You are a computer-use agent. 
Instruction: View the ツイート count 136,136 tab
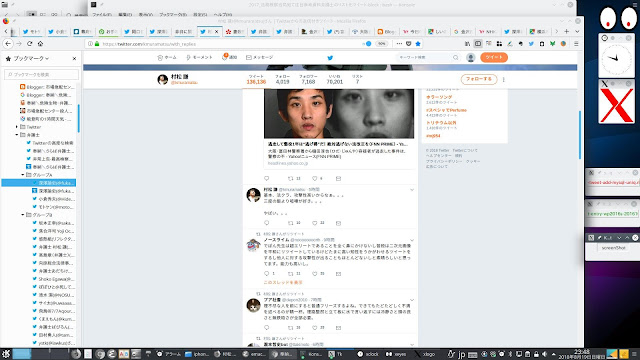coord(256,79)
